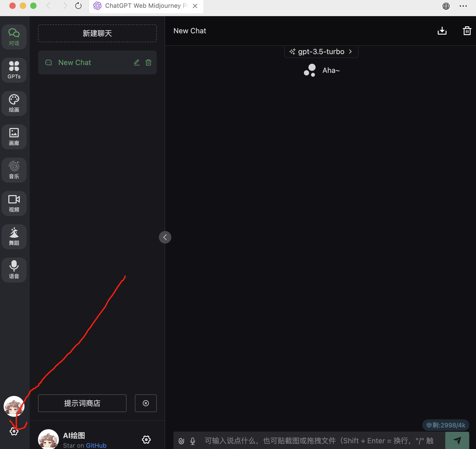
Task: Switch to the 对话 chat section
Action: [14, 37]
